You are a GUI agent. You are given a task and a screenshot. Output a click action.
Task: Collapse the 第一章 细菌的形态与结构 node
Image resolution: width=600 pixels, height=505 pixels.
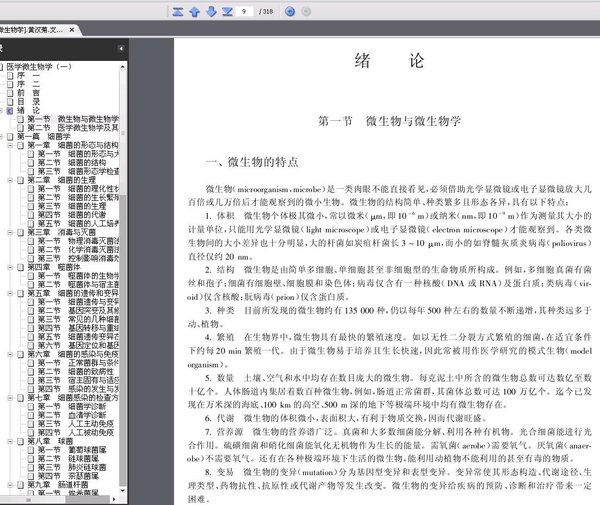(10, 145)
